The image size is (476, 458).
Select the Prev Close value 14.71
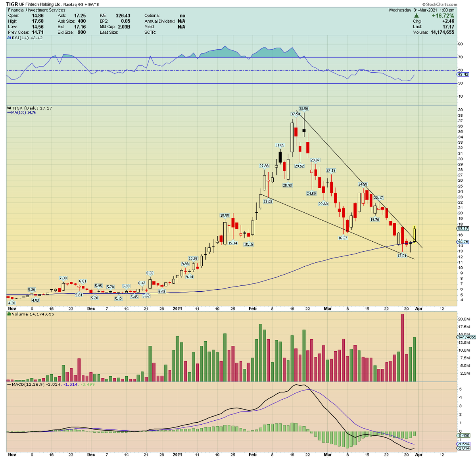point(37,33)
